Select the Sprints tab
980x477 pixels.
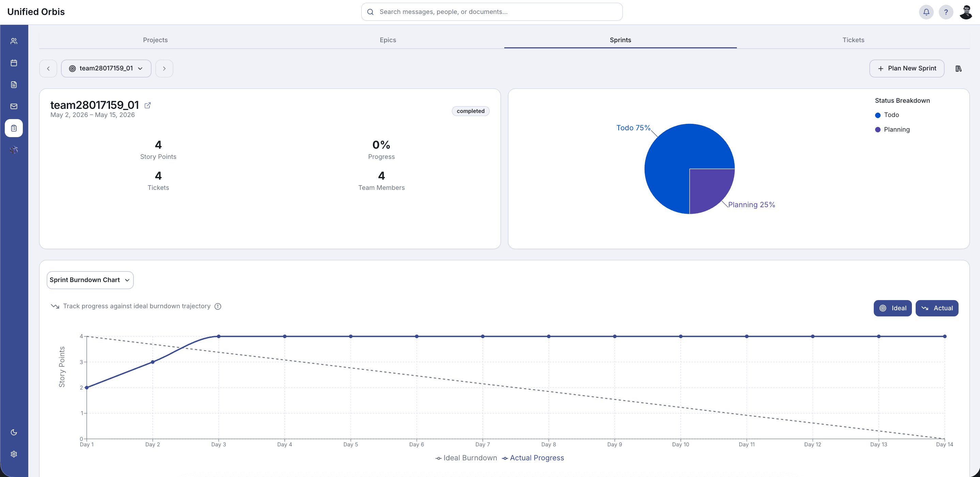point(620,40)
